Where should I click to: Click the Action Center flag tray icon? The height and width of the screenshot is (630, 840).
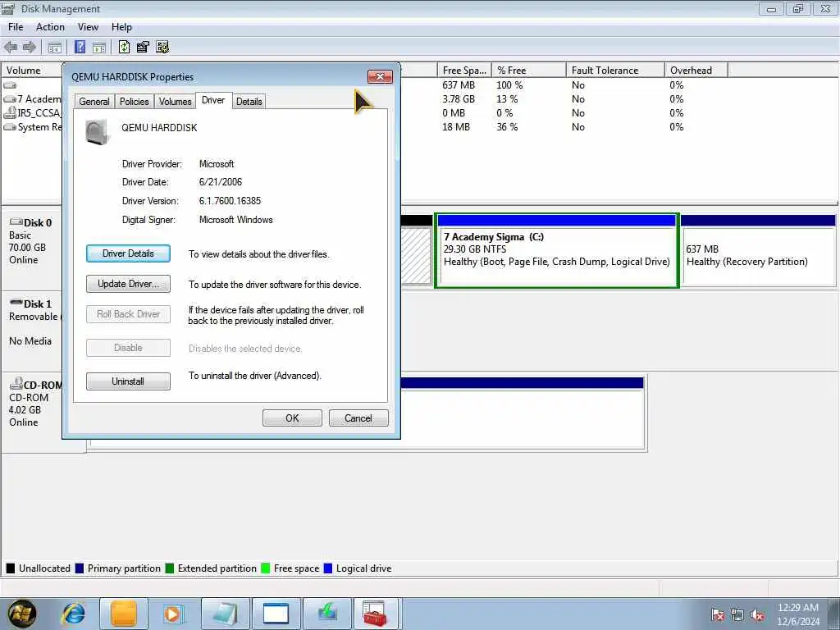[718, 615]
